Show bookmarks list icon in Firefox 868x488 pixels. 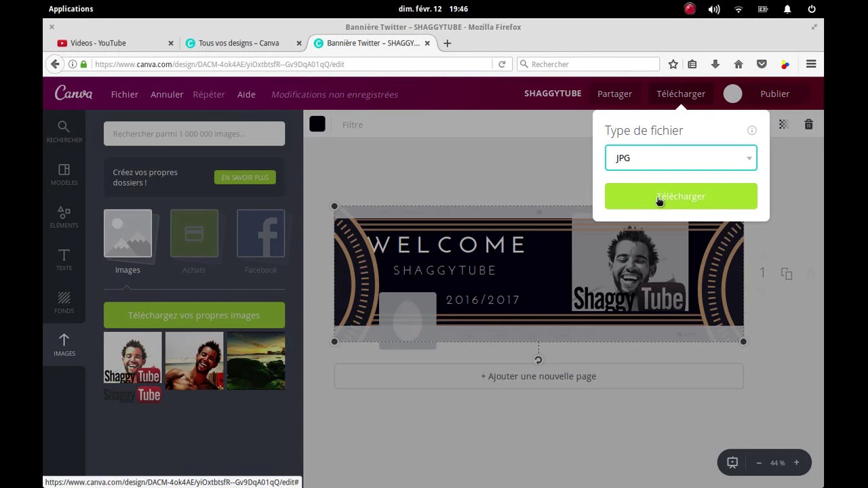pos(692,64)
